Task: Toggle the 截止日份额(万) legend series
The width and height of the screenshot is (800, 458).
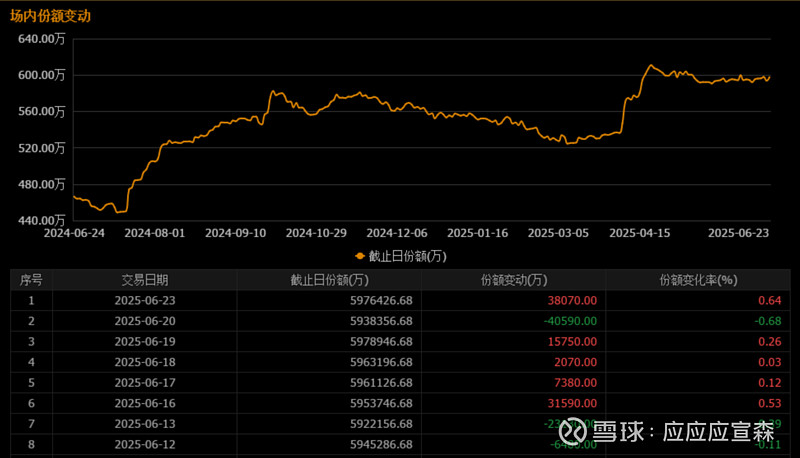Action: (x=407, y=255)
